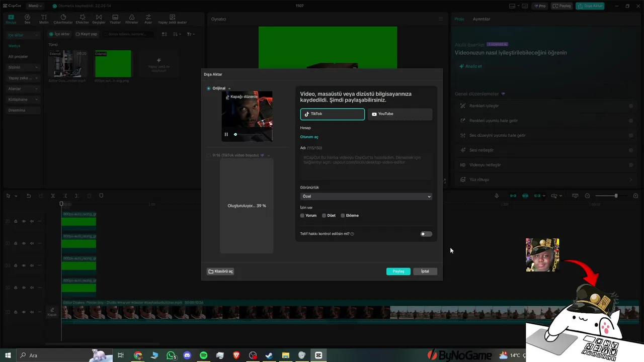Click the Kayıt yap record button
The width and height of the screenshot is (644, 362).
[86, 34]
